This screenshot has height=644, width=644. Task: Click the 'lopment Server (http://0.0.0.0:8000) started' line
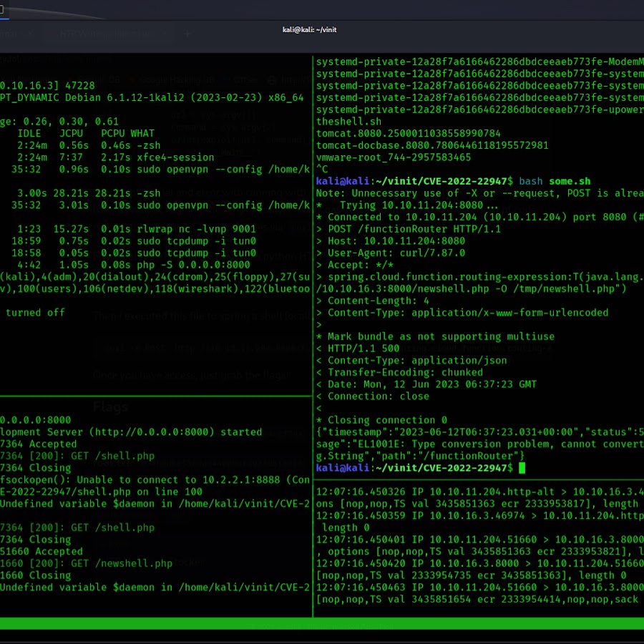[x=131, y=432]
